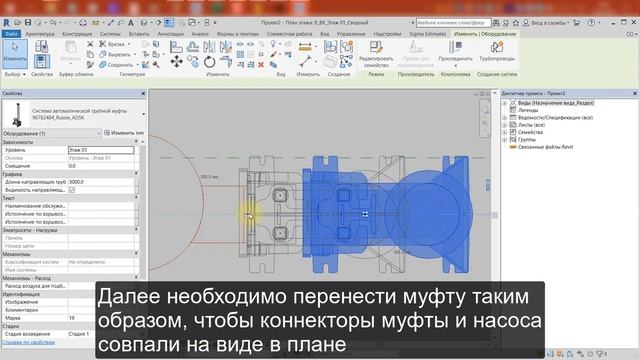Open the Врезка dropdown arrow
The width and height of the screenshot is (640, 360).
coord(129,44)
